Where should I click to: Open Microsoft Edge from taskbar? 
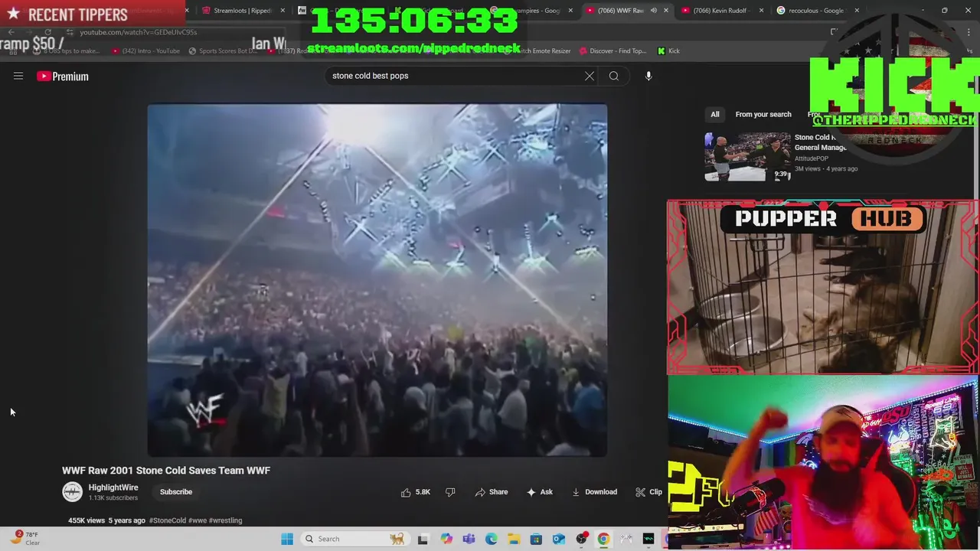tap(492, 539)
